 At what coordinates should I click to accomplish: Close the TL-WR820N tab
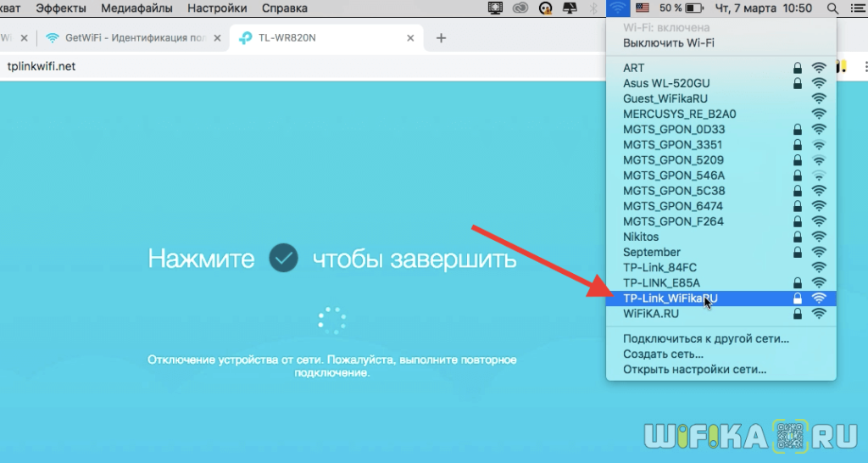tap(411, 38)
